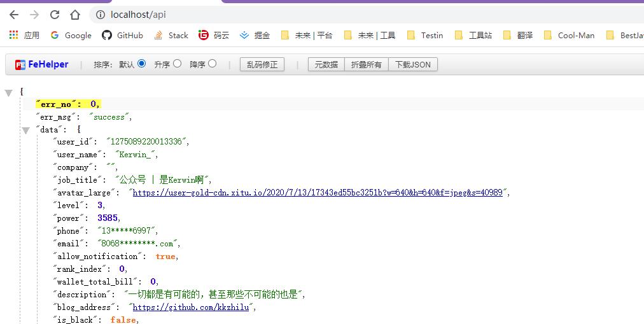Open the avatar_large user-gold-cdn link
The image size is (644, 324).
point(318,193)
